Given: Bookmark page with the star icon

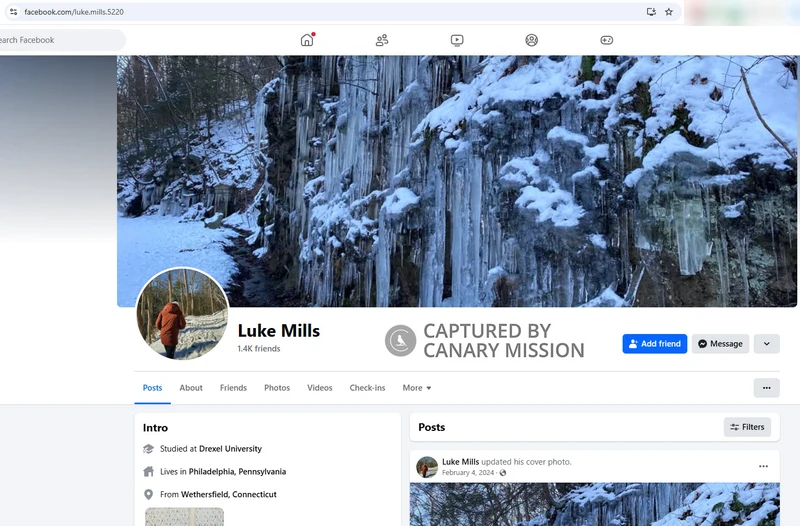Looking at the screenshot, I should (x=669, y=12).
